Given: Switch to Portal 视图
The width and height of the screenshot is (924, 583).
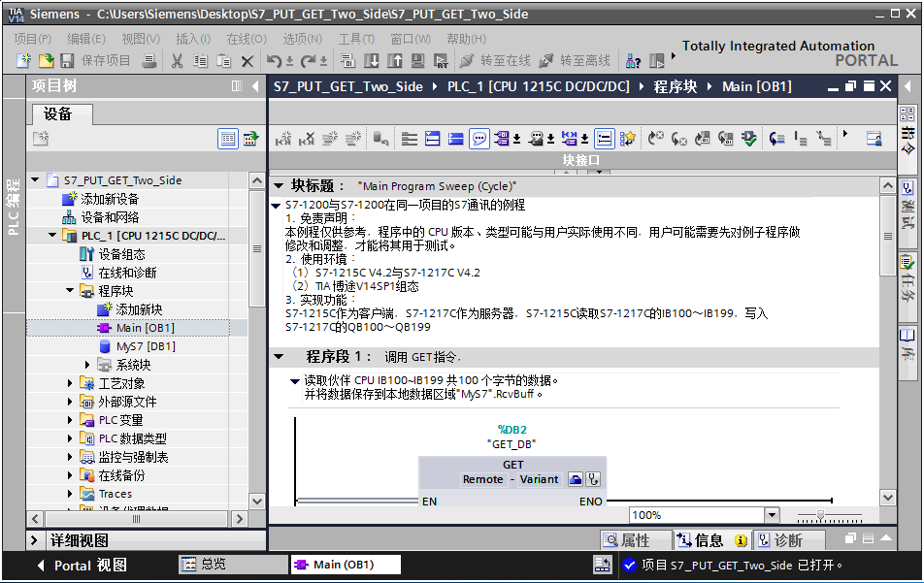Looking at the screenshot, I should pyautogui.click(x=82, y=566).
